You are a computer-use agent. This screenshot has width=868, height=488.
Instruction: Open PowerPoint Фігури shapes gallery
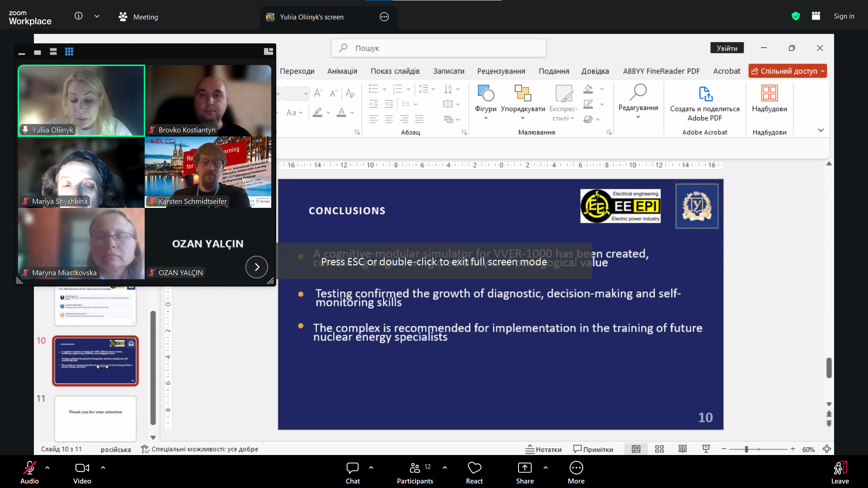click(486, 103)
